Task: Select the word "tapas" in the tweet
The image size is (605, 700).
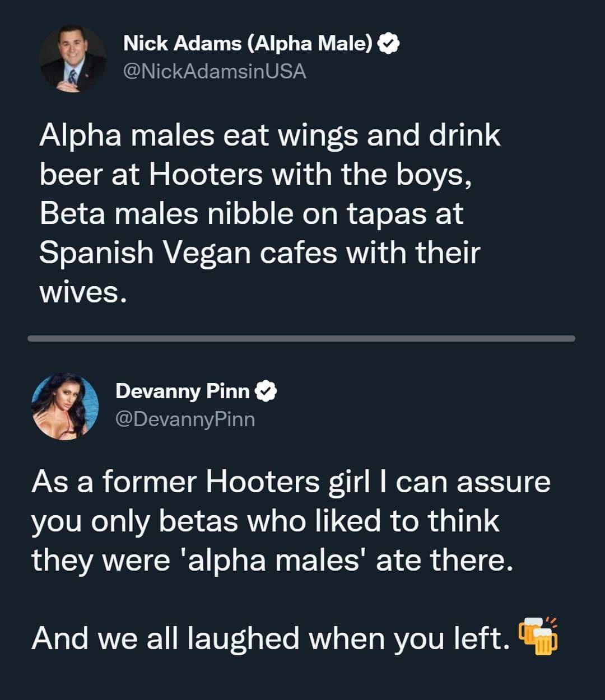Action: point(387,213)
